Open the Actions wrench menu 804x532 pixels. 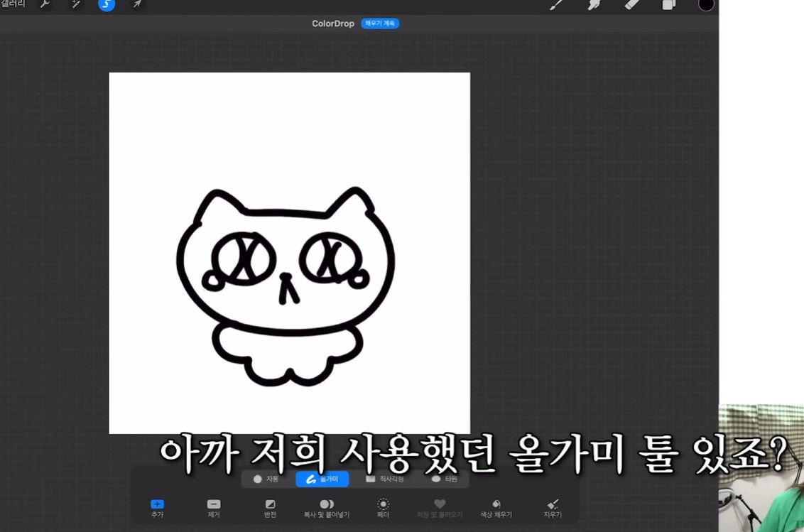pos(45,5)
